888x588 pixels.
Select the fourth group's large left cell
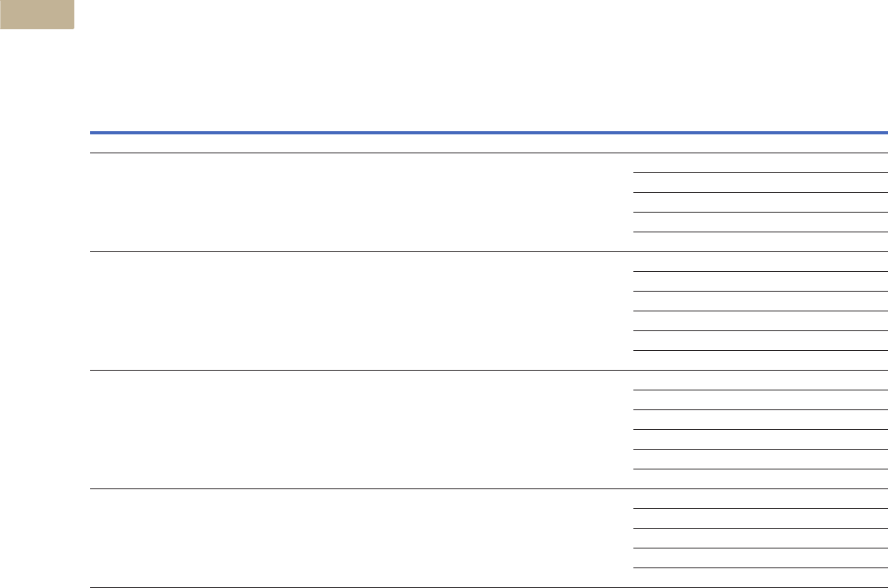[361, 538]
